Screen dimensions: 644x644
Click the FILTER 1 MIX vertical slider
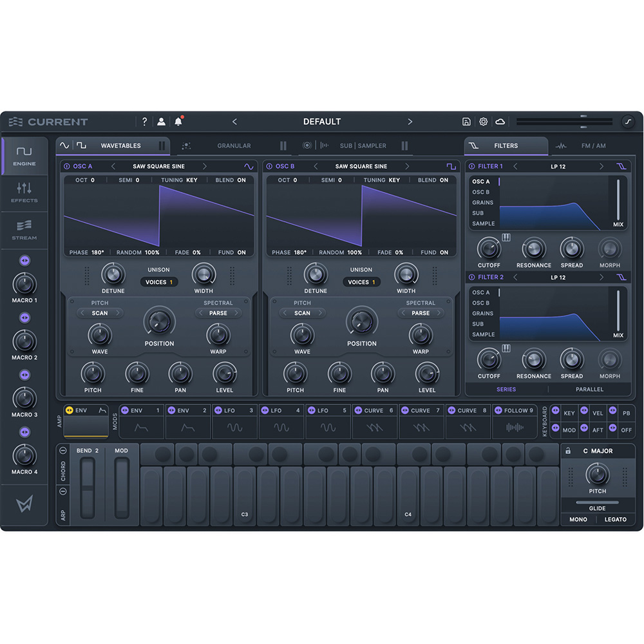[618, 200]
